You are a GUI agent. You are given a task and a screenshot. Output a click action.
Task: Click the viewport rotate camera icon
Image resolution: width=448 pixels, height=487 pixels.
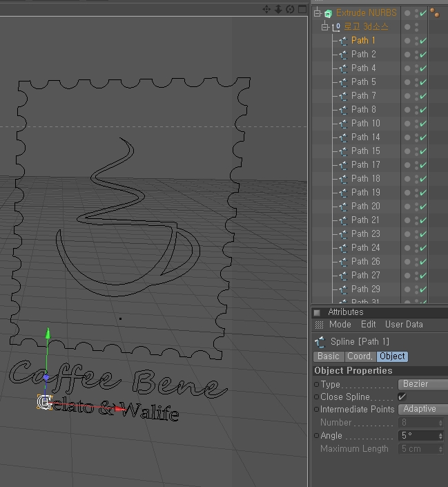pyautogui.click(x=290, y=9)
